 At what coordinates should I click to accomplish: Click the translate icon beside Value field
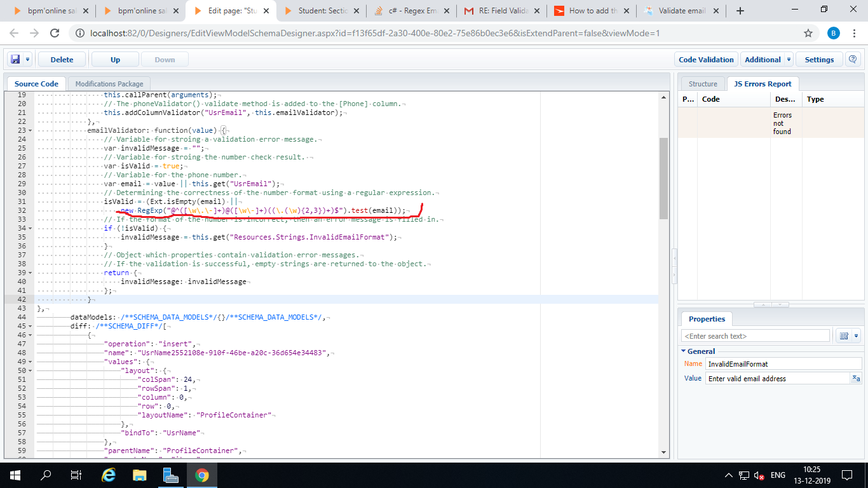click(x=856, y=378)
